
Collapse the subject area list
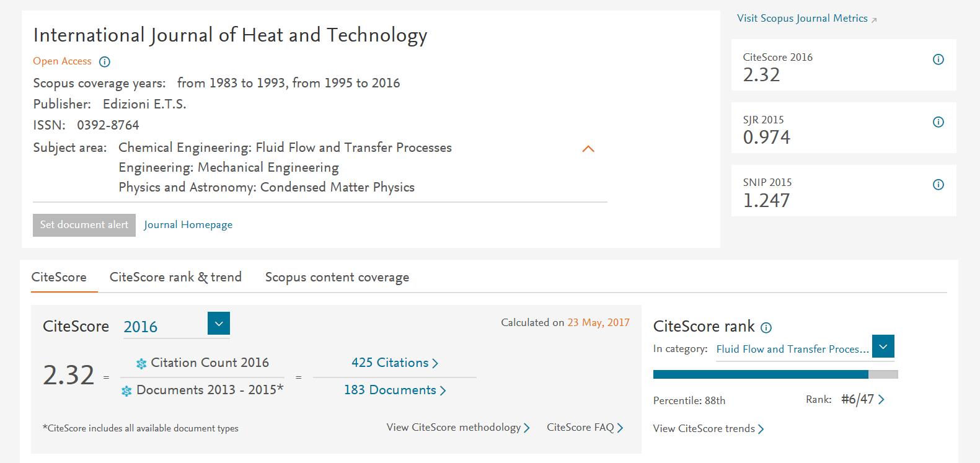588,149
